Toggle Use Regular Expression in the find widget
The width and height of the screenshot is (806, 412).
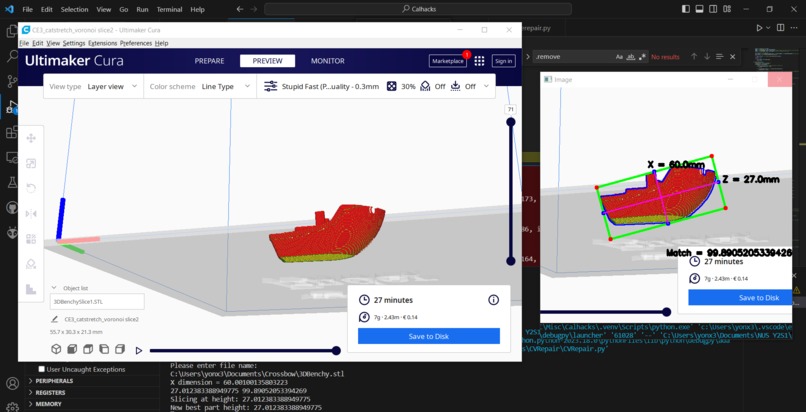[x=643, y=57]
